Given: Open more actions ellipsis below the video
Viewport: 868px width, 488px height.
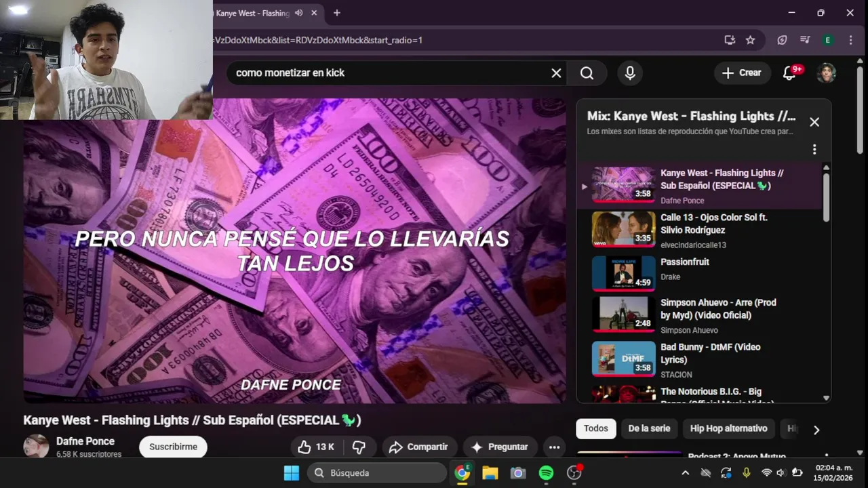Looking at the screenshot, I should (x=554, y=447).
